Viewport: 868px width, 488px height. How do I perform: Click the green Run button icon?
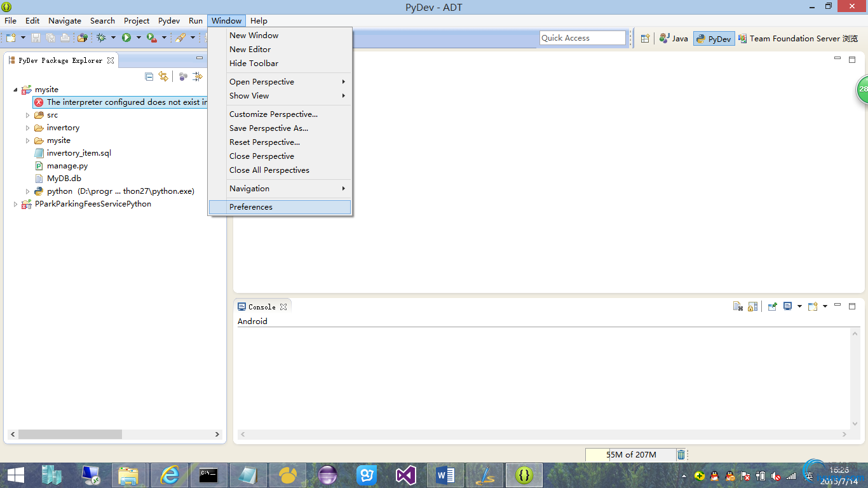coord(126,38)
